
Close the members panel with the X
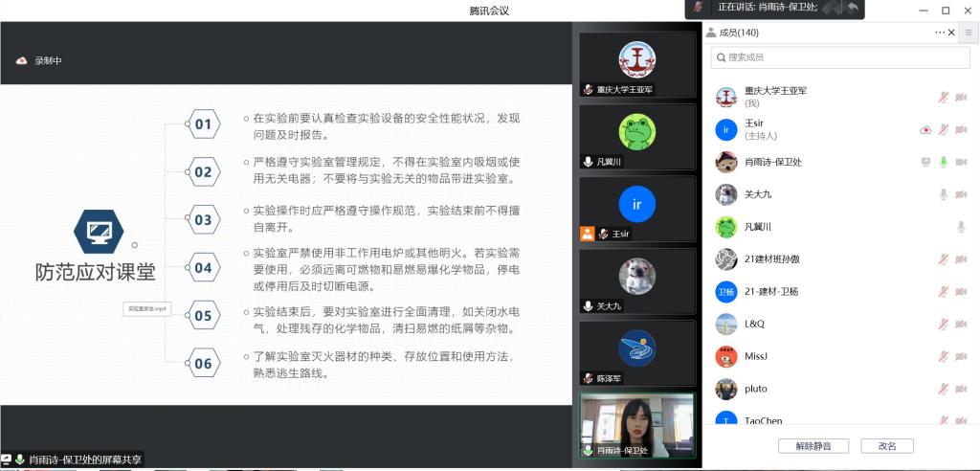[951, 33]
